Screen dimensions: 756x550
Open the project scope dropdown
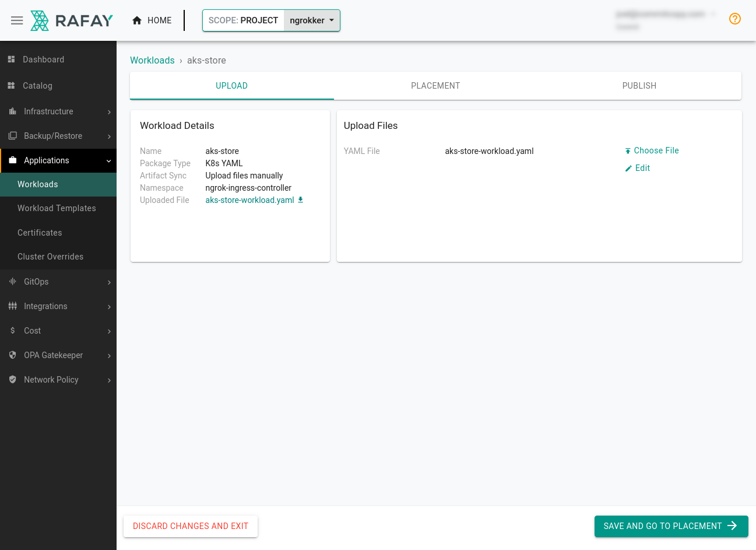pyautogui.click(x=312, y=19)
